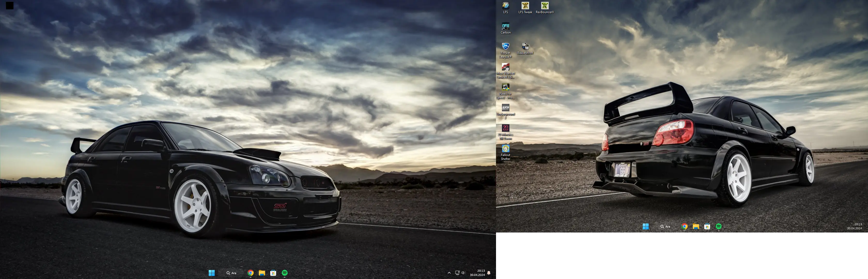The height and width of the screenshot is (279, 868).
Task: Select the BakkesMod desktop icon
Action: point(525,49)
